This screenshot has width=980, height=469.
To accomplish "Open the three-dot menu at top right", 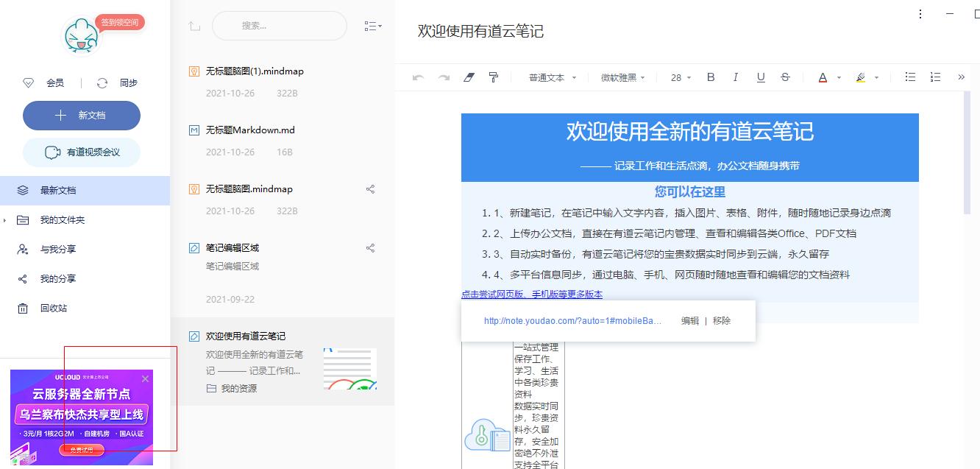I will [920, 14].
